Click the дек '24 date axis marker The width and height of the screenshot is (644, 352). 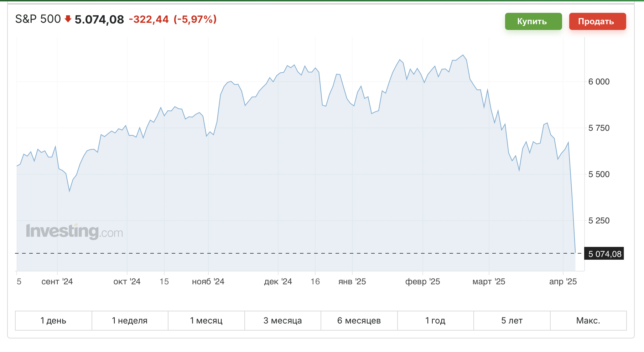(278, 281)
